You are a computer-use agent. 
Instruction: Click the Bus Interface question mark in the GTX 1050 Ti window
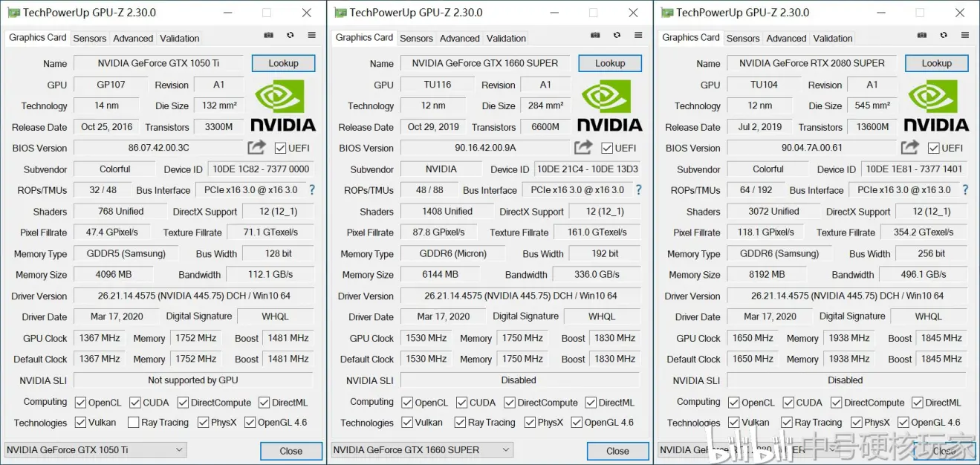click(x=312, y=190)
